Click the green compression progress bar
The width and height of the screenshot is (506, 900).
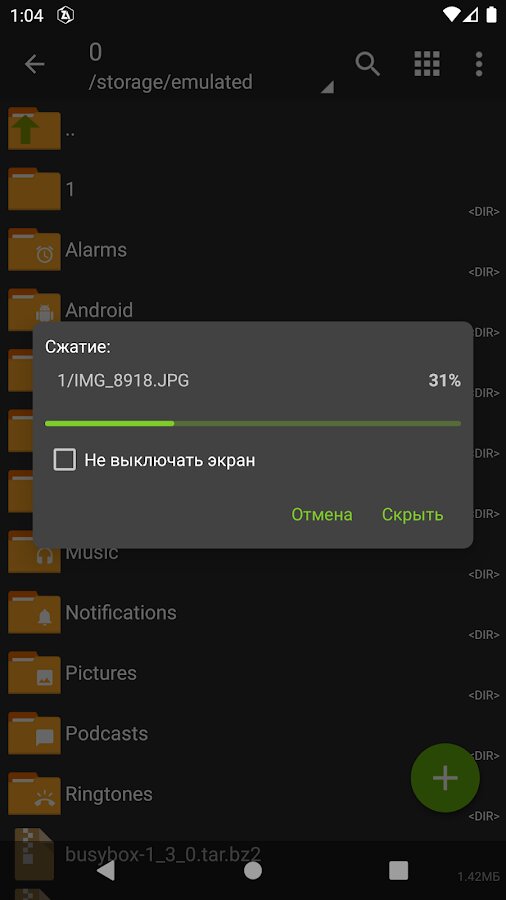pyautogui.click(x=253, y=424)
